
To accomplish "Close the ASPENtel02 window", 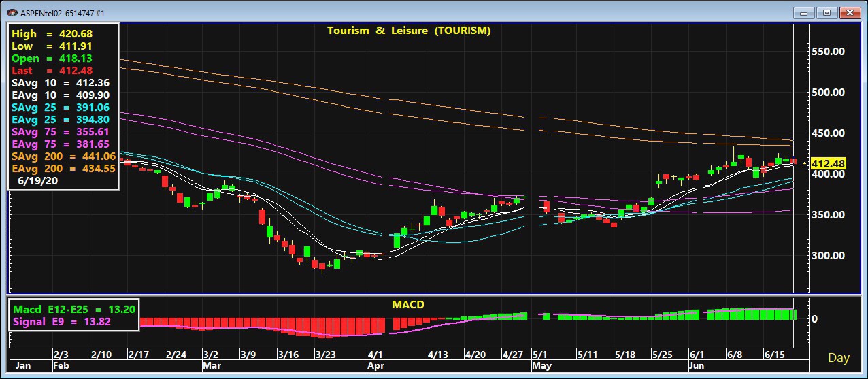I will click(850, 12).
